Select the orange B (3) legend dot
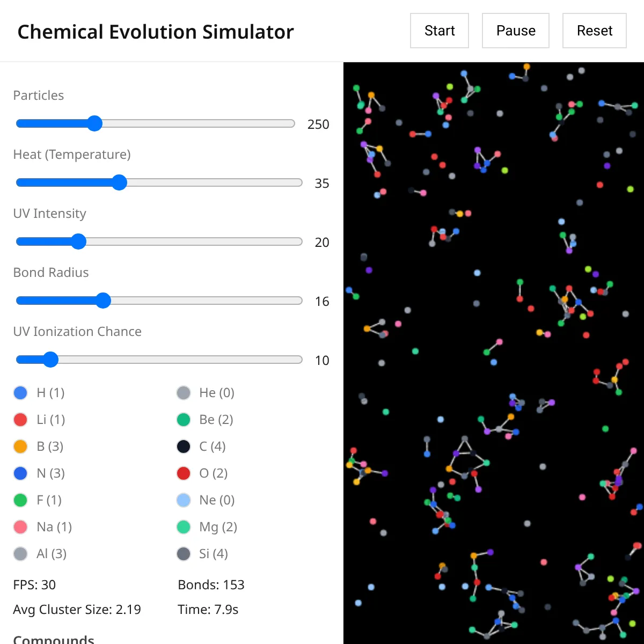The image size is (644, 644). 20,447
